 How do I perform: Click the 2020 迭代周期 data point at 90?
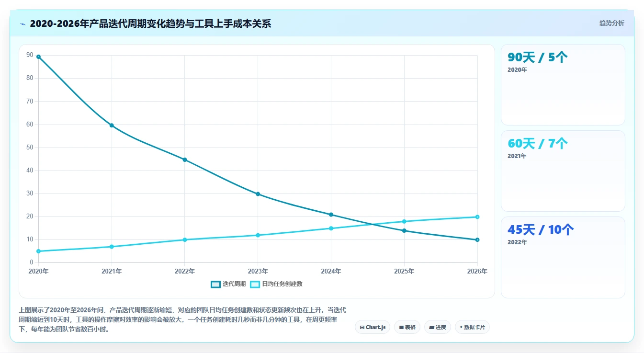[38, 57]
